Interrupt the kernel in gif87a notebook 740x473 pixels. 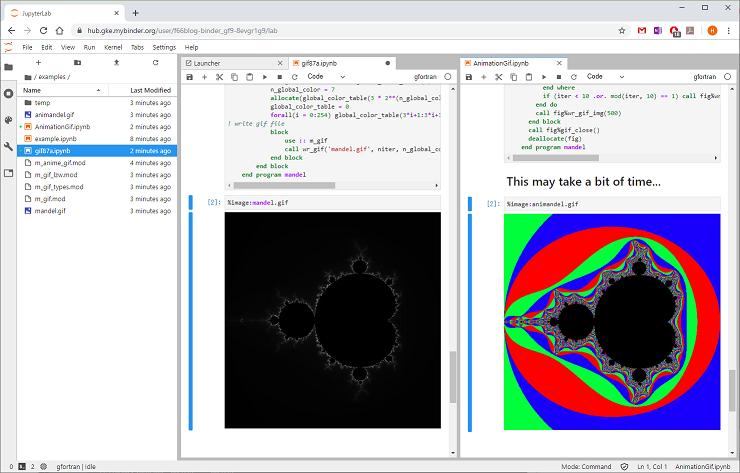(x=280, y=77)
